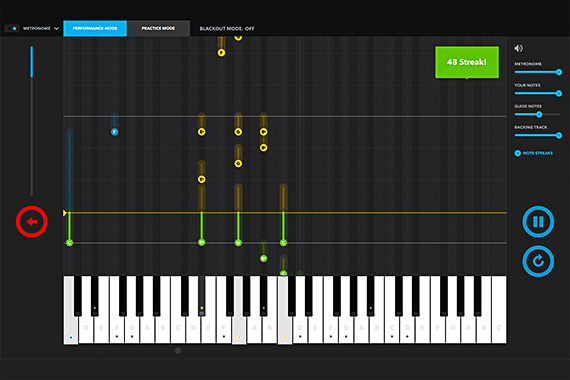Viewport: 570px width, 380px height.
Task: Click the small round dot below the keyboard
Action: coord(178,351)
